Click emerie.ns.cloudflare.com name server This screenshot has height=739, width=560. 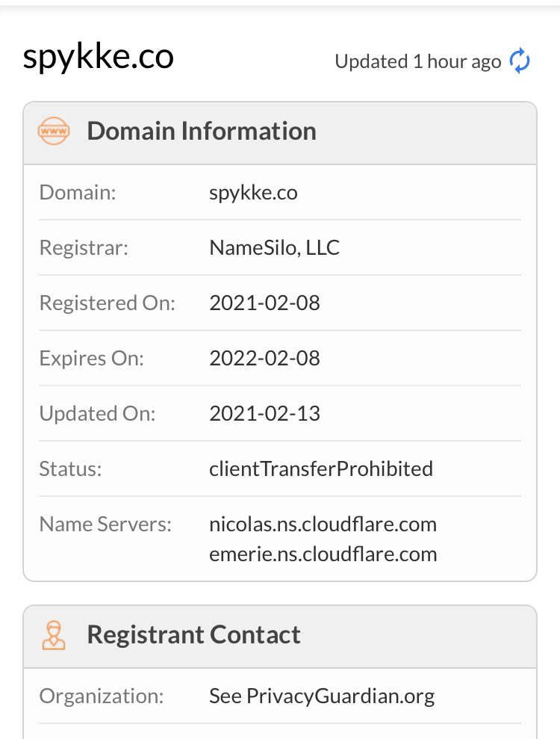tap(323, 554)
